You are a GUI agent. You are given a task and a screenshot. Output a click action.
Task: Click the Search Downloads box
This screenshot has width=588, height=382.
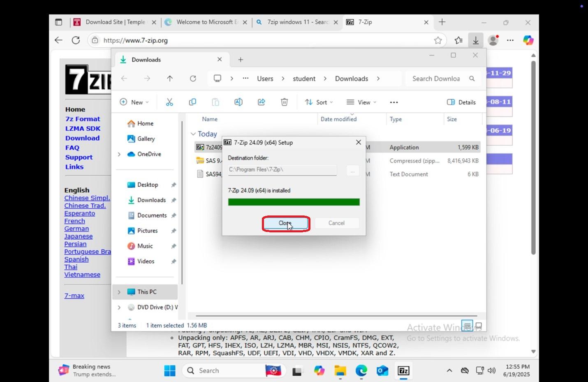tap(443, 79)
